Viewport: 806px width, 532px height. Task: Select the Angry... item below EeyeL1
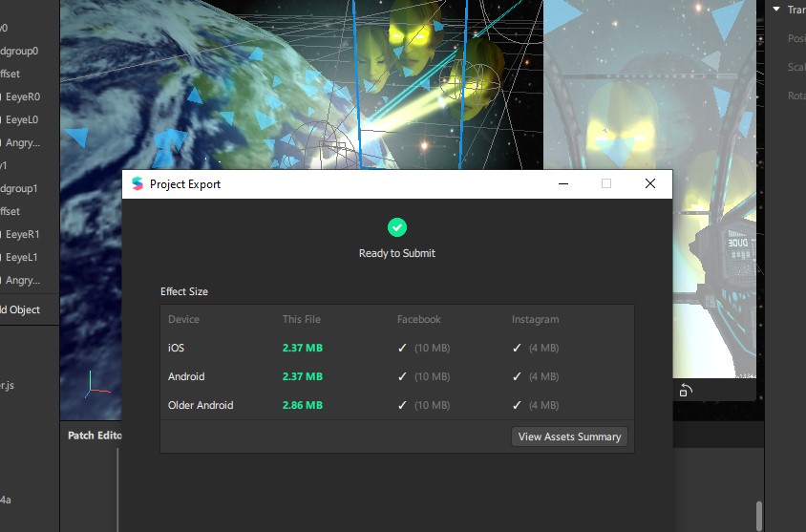(23, 280)
